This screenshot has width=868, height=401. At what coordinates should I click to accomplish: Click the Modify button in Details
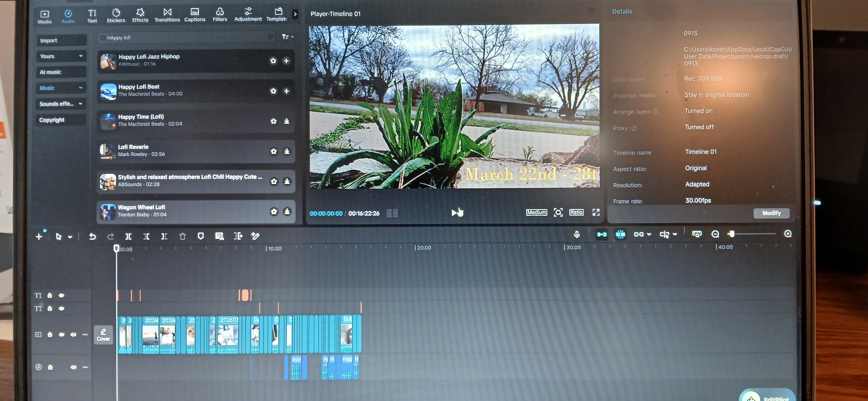point(771,213)
